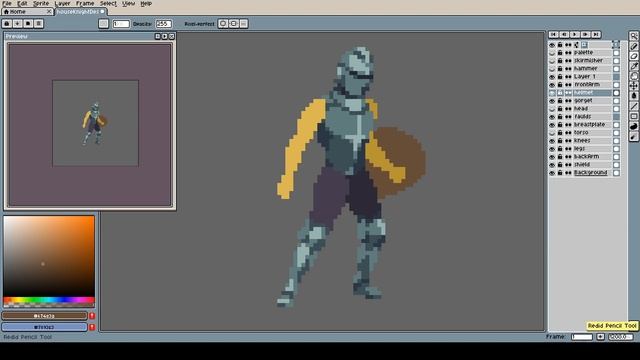Go to next frame in timeline
Image resolution: width=640 pixels, height=360 pixels.
point(585,35)
